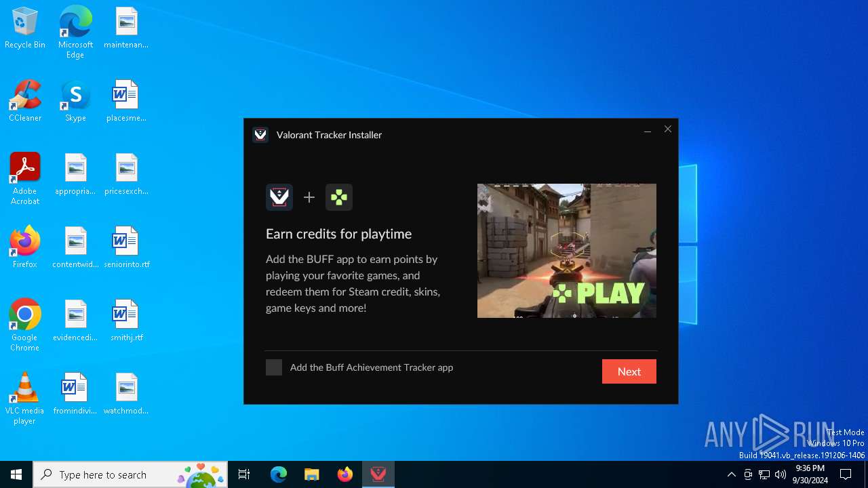Select the maintenan... image file on desktop

(x=126, y=28)
